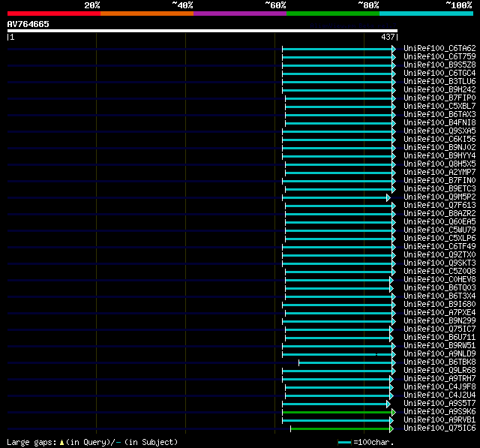Screen dimensions: 480x448
Task: Select the UniRef100_C4J9F8 label
Action: tap(439, 387)
